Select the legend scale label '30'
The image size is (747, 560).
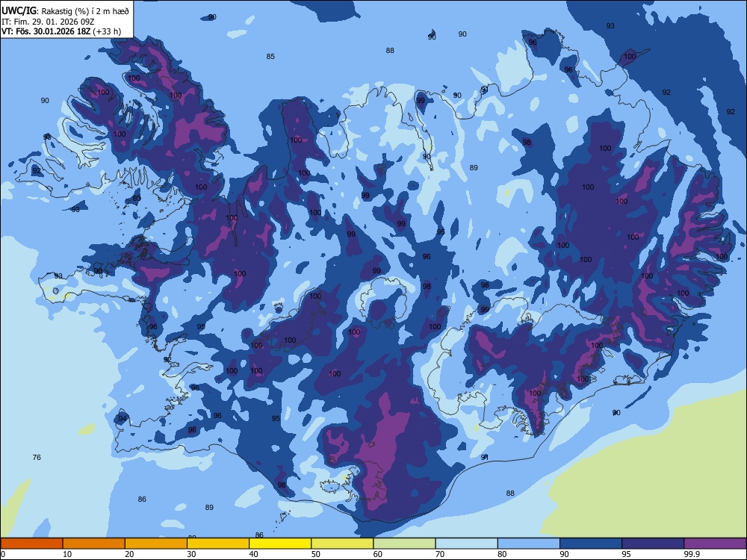(x=191, y=554)
